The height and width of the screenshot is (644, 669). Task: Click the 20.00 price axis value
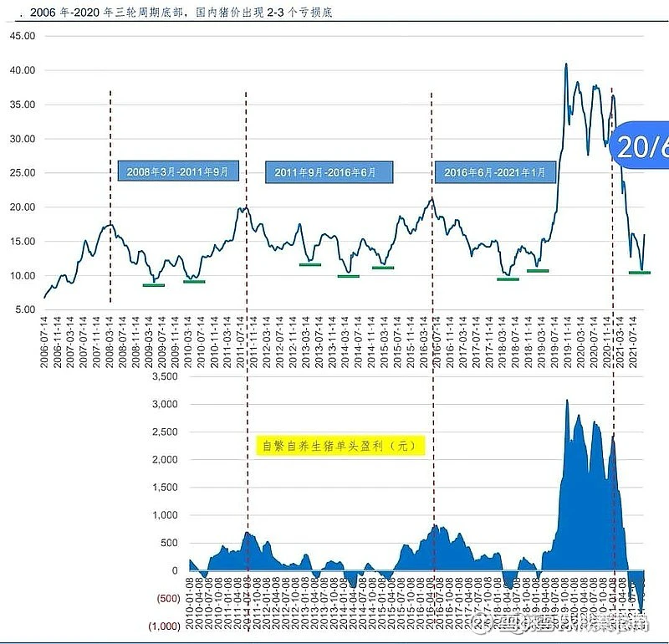[23, 207]
